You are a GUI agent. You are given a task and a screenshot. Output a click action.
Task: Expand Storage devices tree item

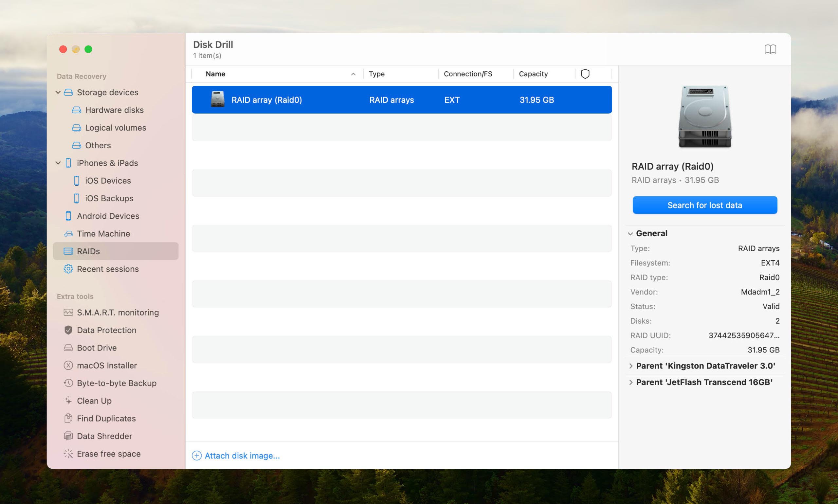click(59, 92)
